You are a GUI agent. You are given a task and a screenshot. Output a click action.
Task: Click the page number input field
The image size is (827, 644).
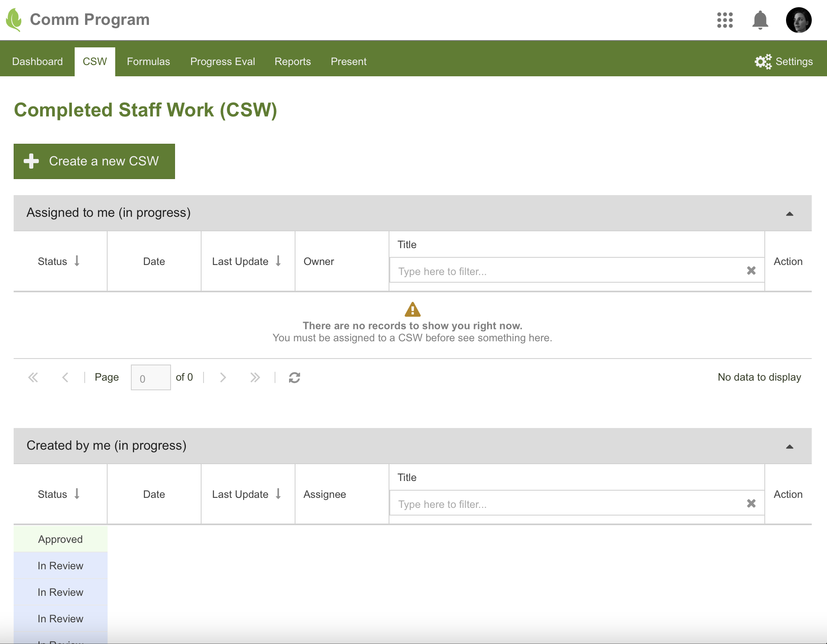tap(151, 378)
